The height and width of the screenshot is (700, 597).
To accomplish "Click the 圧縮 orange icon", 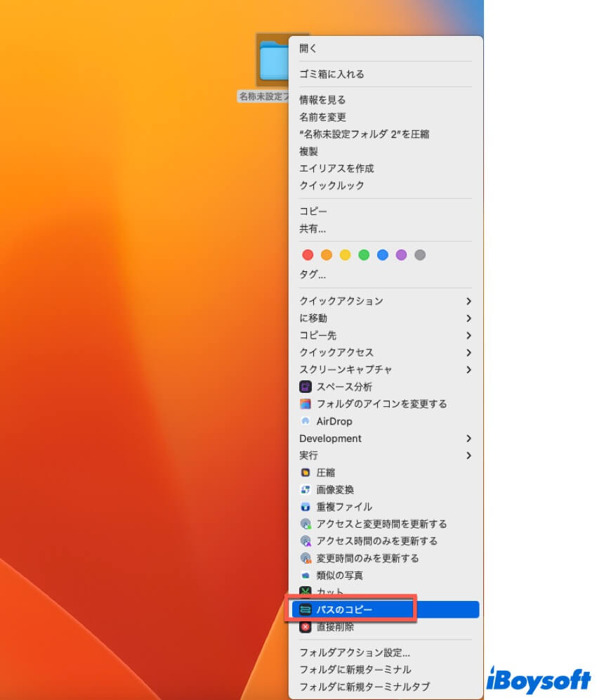I will click(x=306, y=472).
